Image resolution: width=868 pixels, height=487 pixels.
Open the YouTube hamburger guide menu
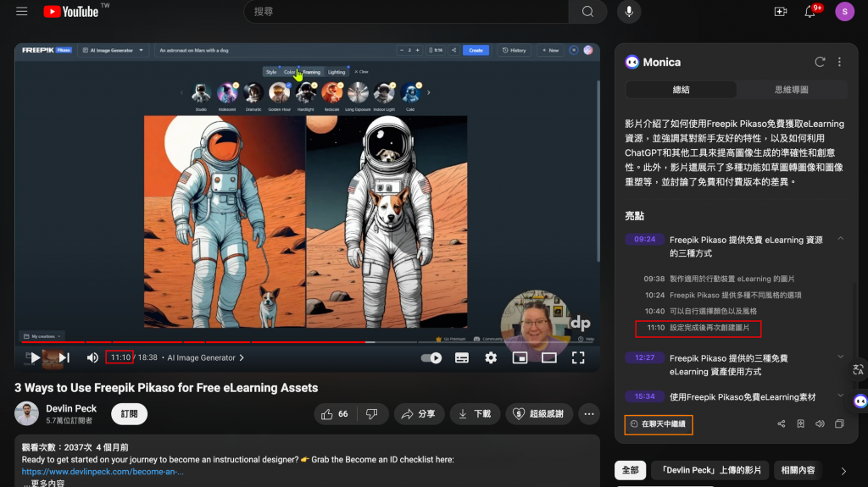tap(21, 12)
